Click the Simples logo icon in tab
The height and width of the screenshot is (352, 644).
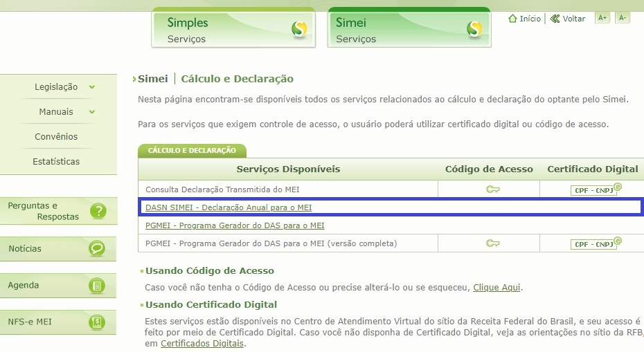click(x=299, y=29)
